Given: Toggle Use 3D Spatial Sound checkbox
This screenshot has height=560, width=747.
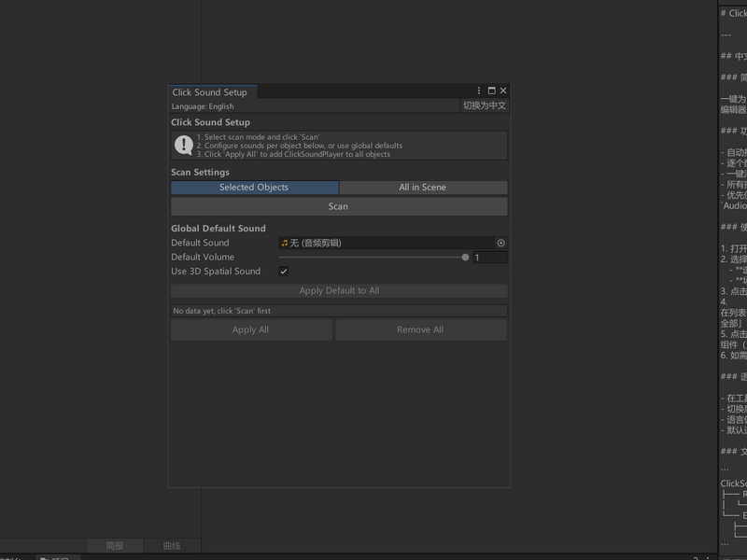Looking at the screenshot, I should (284, 272).
